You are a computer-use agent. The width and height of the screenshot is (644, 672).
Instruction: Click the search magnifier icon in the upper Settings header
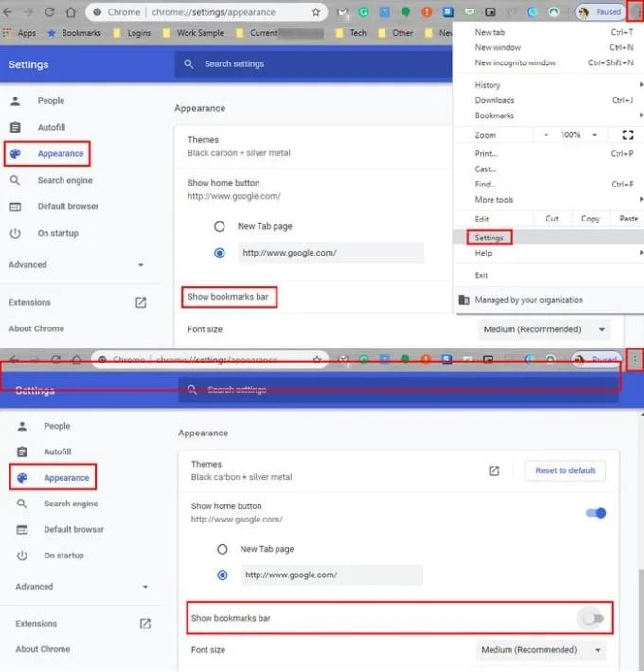188,63
